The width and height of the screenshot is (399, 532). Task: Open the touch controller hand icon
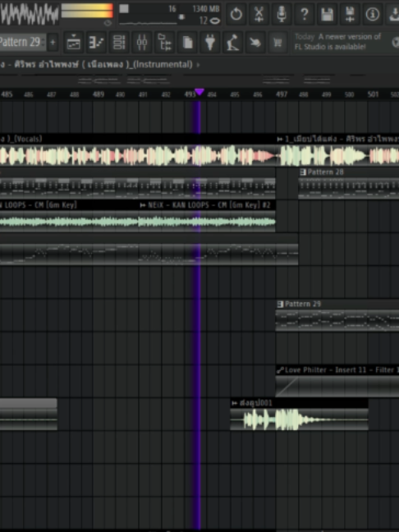click(255, 43)
